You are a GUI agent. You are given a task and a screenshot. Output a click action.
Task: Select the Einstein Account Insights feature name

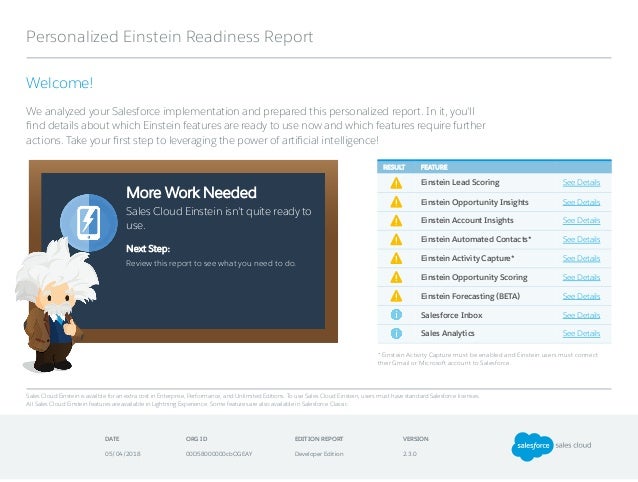click(467, 220)
